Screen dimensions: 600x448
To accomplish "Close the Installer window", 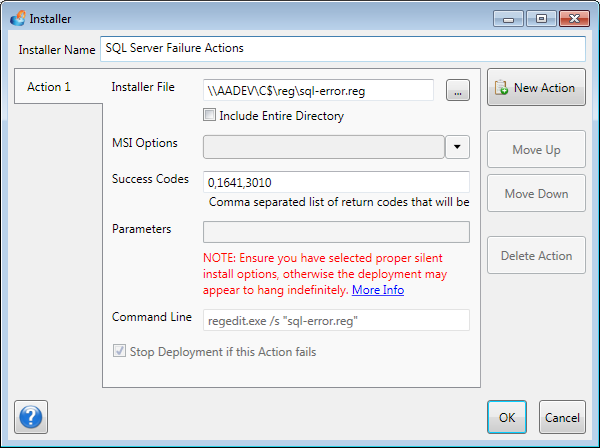I will [574, 19].
